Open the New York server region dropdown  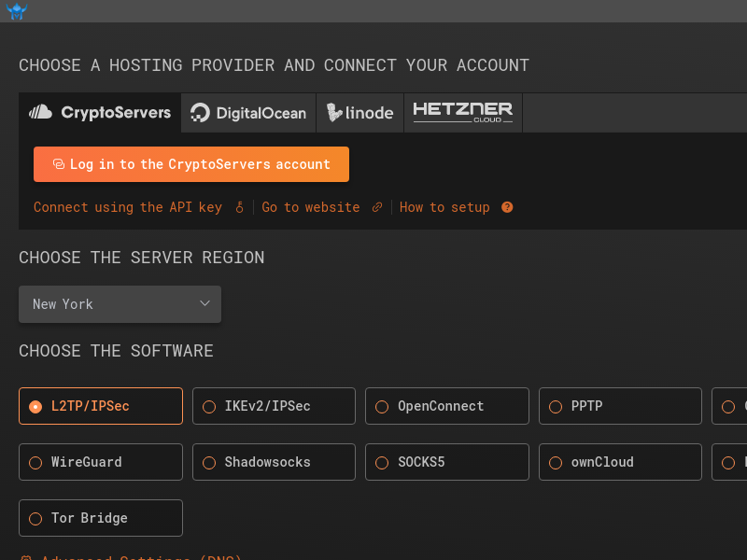tap(120, 304)
